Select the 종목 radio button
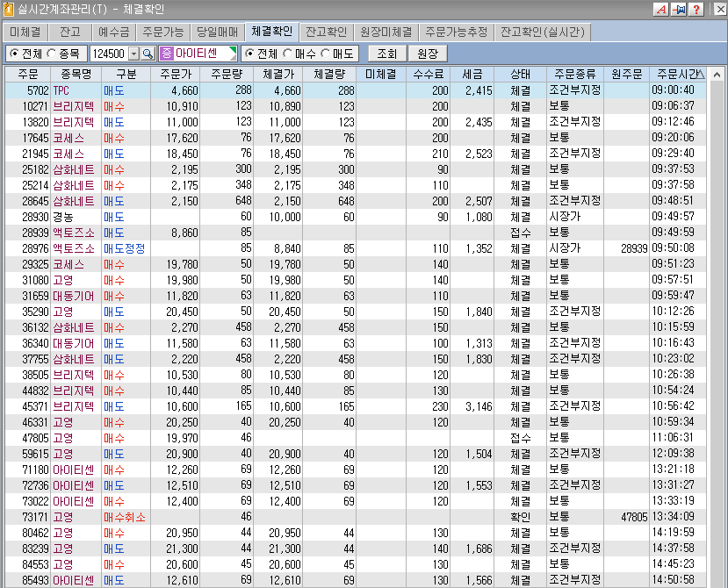 point(52,54)
